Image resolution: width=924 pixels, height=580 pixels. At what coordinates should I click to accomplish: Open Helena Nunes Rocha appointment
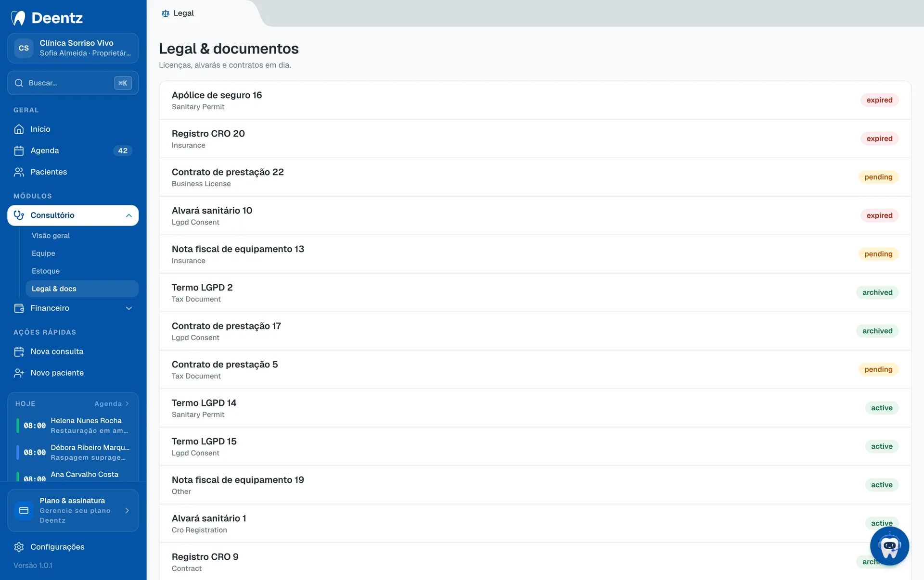coord(73,426)
